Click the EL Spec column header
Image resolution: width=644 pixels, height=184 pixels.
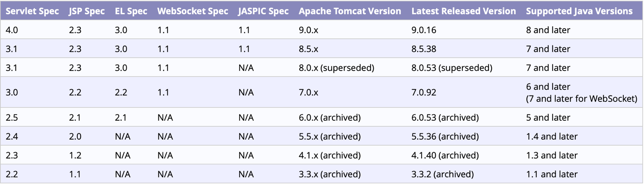[131, 11]
